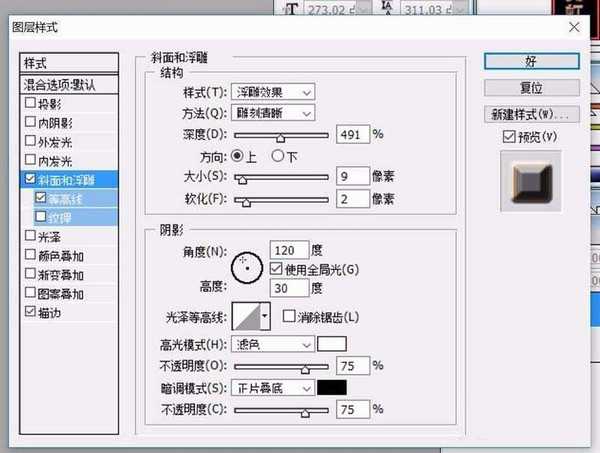The image size is (600, 453).
Task: Toggle 使用全局光 global light checkbox
Action: click(x=276, y=269)
